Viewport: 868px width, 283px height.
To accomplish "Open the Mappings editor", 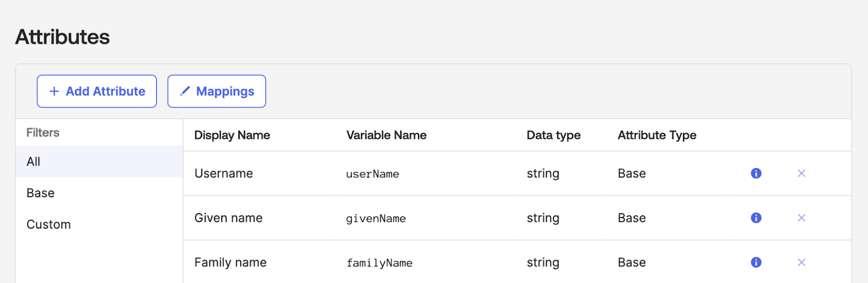I will (x=217, y=91).
